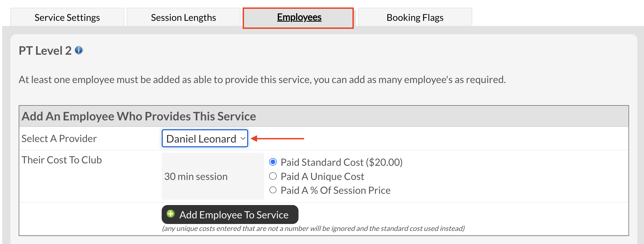Go to the Booking Flags tab
The width and height of the screenshot is (644, 244).
(415, 17)
